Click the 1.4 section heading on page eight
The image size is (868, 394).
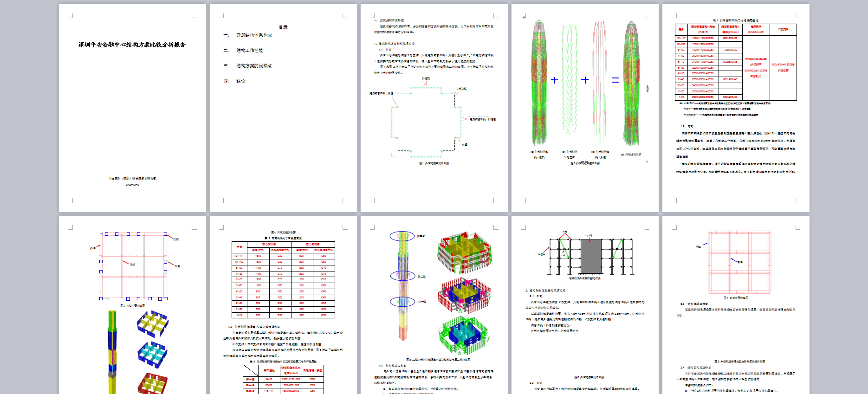[x=393, y=366]
